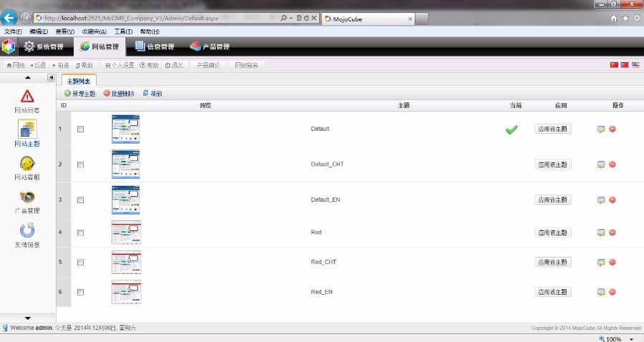The height and width of the screenshot is (342, 644).
Task: Open the 系统管理 top navigation tab
Action: click(44, 47)
